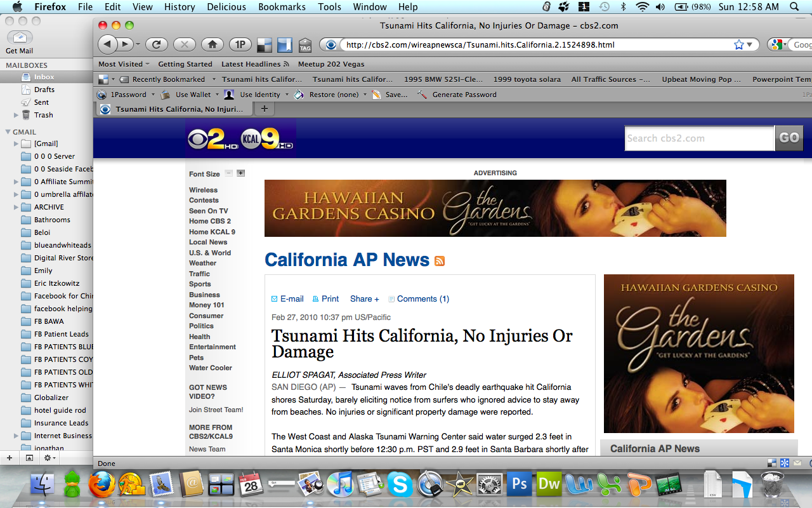Click the Firefox forward arrow button
Viewport: 812px width, 508px height.
coord(125,44)
